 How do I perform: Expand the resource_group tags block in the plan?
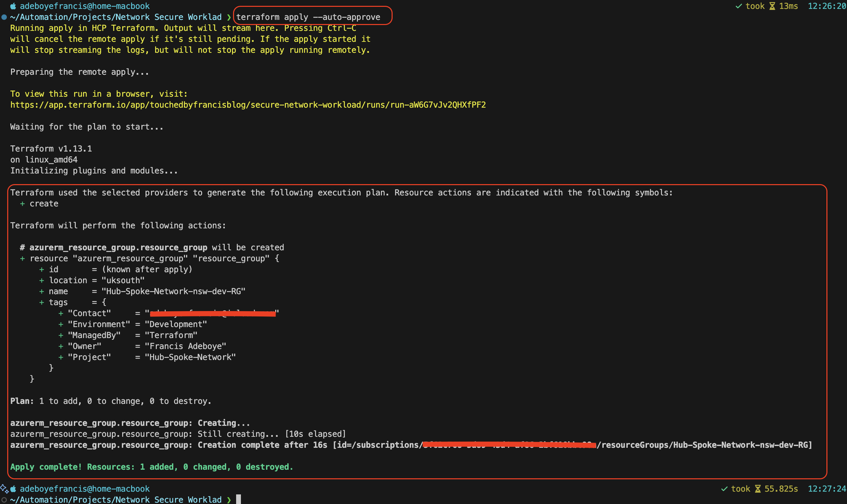[58, 302]
